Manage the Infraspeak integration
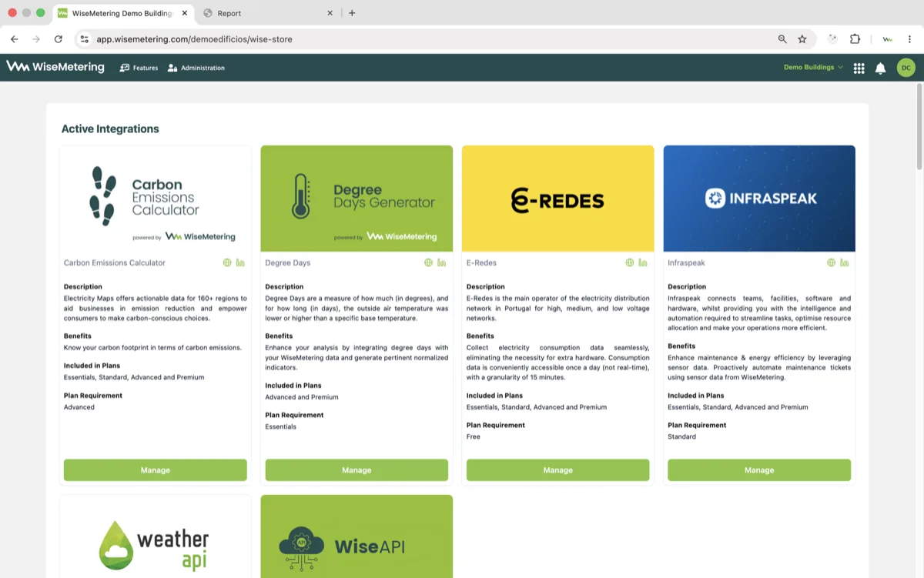Screen dimensions: 924x578 click(759, 470)
